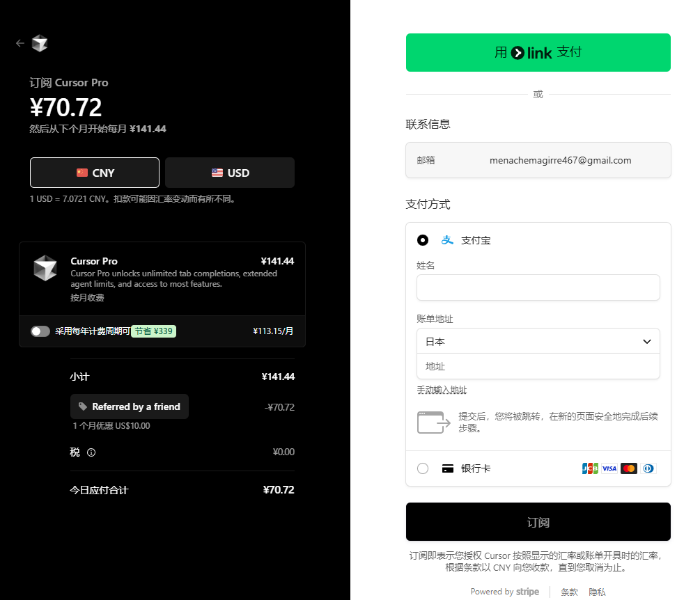
Task: Click the Diners Club card logo
Action: tap(648, 468)
